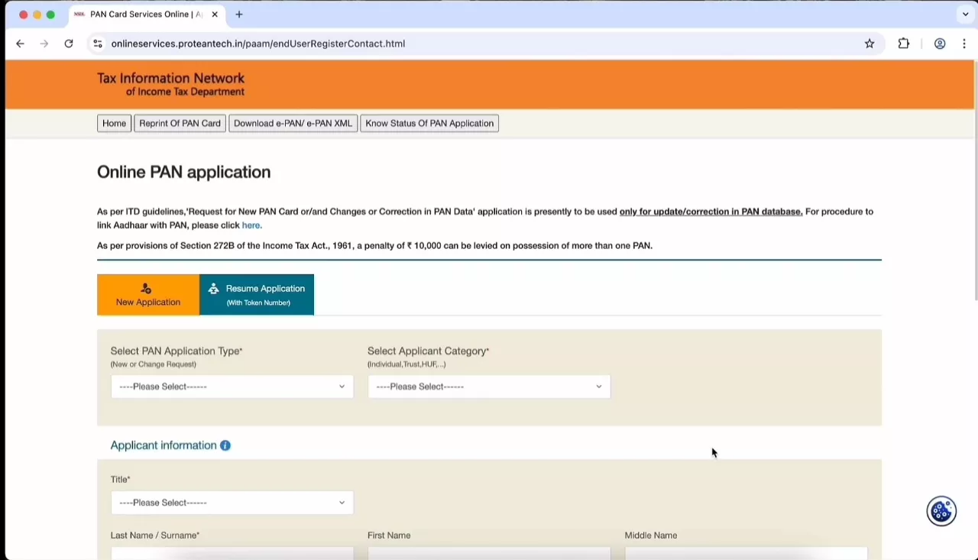Open the browser extensions puzzle icon

point(904,44)
